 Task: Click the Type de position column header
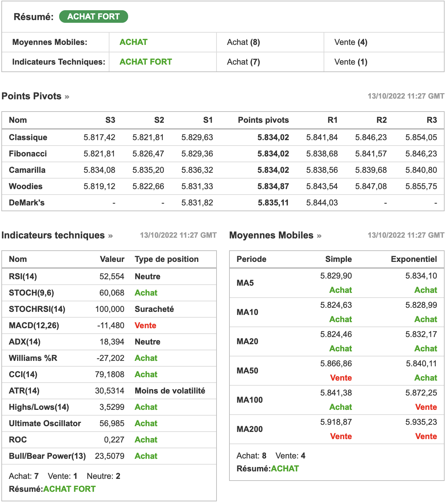(167, 259)
